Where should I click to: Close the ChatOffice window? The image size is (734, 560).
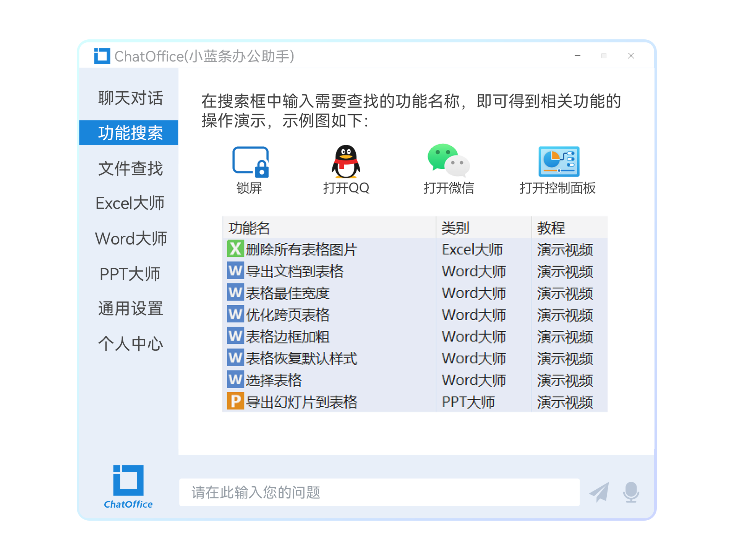(631, 56)
